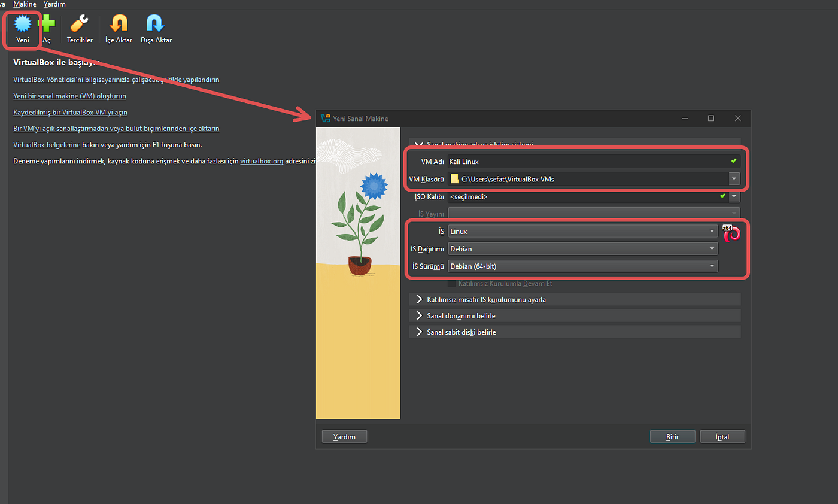Open the İSO Kalıbı dropdown
The width and height of the screenshot is (838, 504).
coord(734,196)
